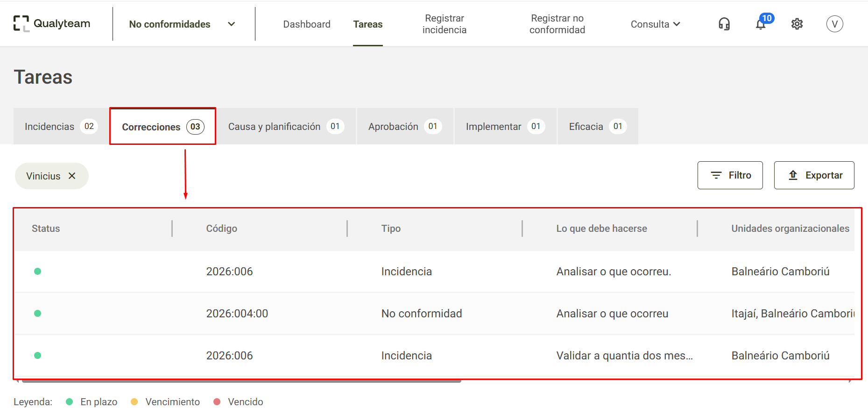Switch to the Eficacia tab
This screenshot has width=868, height=408.
[598, 126]
